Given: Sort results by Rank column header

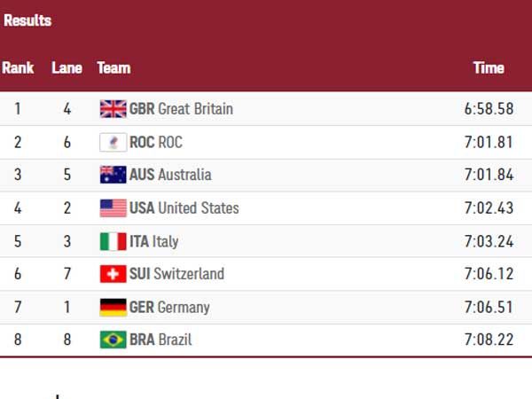Looking at the screenshot, I should pyautogui.click(x=18, y=67).
